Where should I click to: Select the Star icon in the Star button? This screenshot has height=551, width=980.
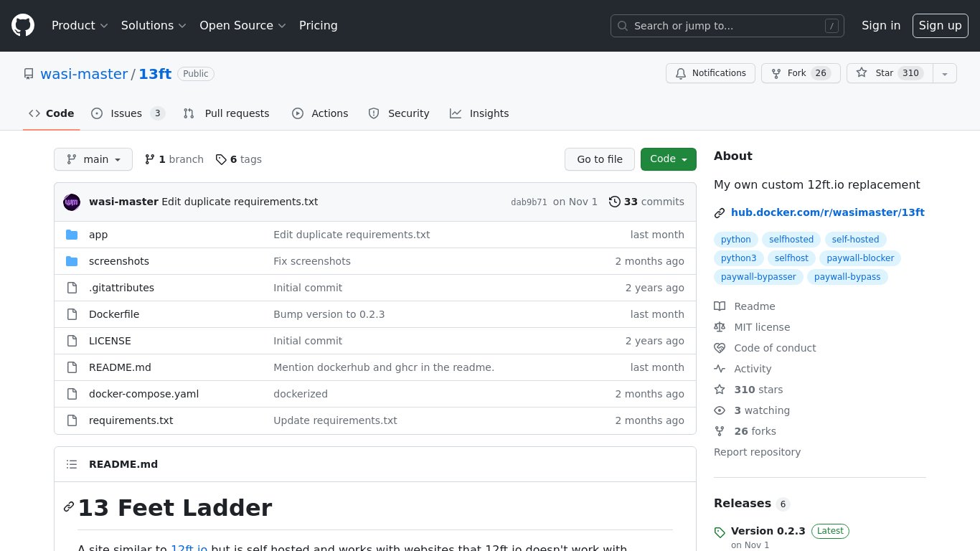pyautogui.click(x=862, y=73)
